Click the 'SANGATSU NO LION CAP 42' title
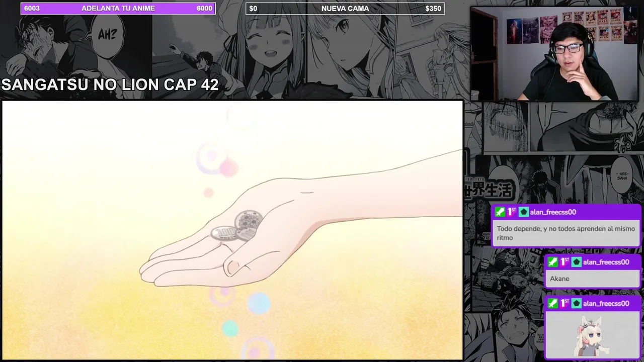This screenshot has width=644, height=362. 110,84
